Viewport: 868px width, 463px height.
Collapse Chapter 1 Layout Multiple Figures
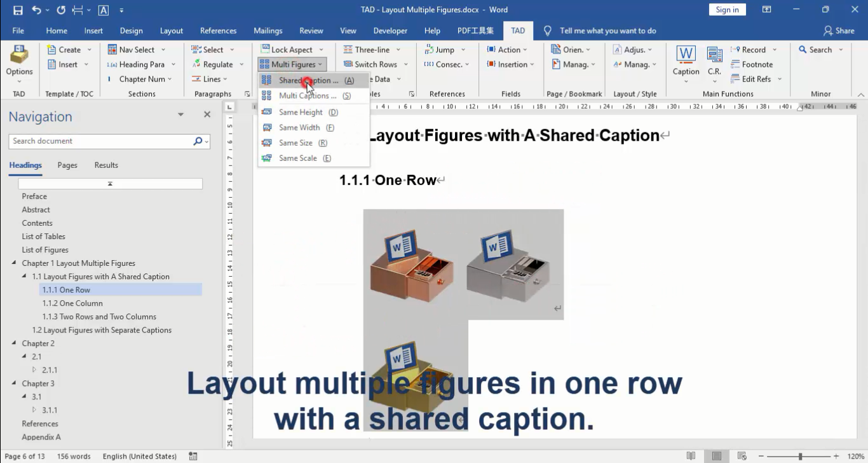(x=15, y=263)
